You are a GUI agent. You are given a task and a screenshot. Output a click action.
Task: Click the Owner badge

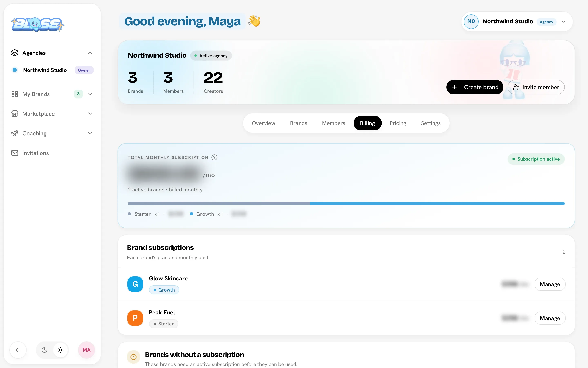(x=84, y=70)
